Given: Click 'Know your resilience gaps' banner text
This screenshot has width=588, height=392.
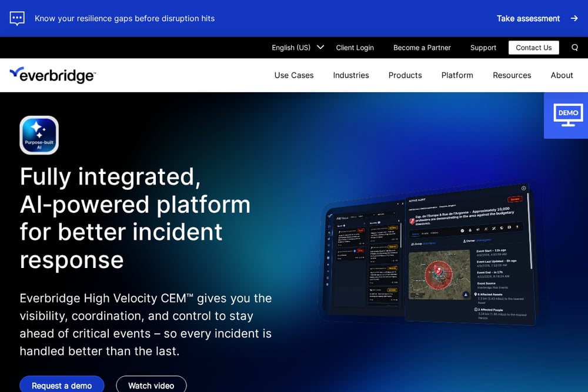Looking at the screenshot, I should 125,18.
